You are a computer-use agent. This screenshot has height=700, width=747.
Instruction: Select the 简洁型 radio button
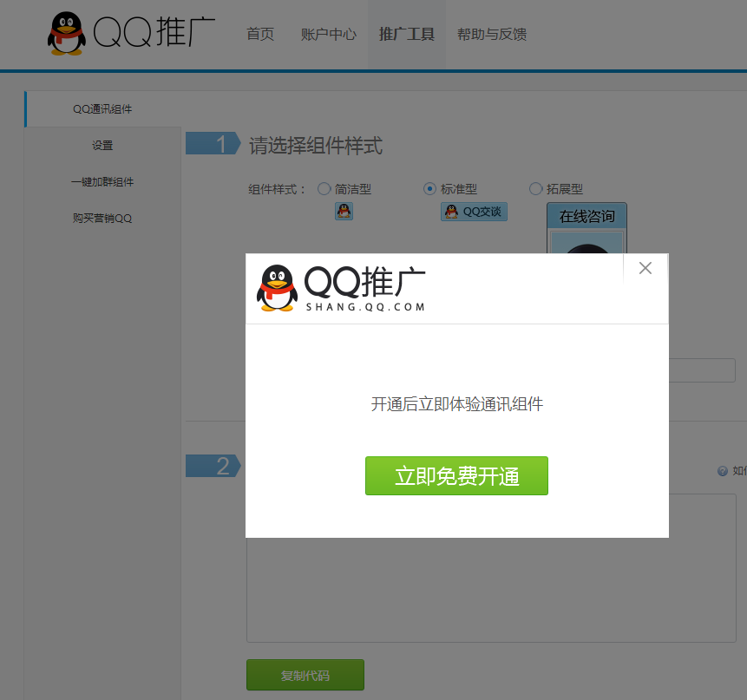click(x=324, y=189)
